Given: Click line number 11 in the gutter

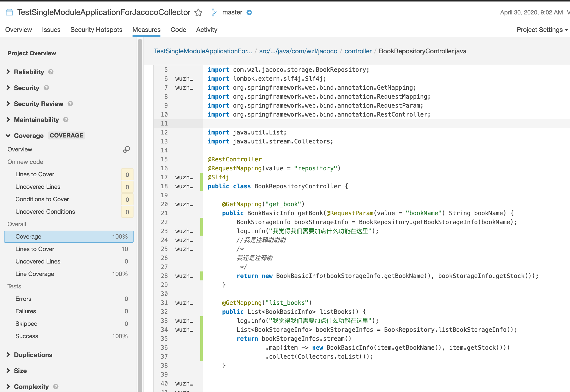Looking at the screenshot, I should pos(164,124).
